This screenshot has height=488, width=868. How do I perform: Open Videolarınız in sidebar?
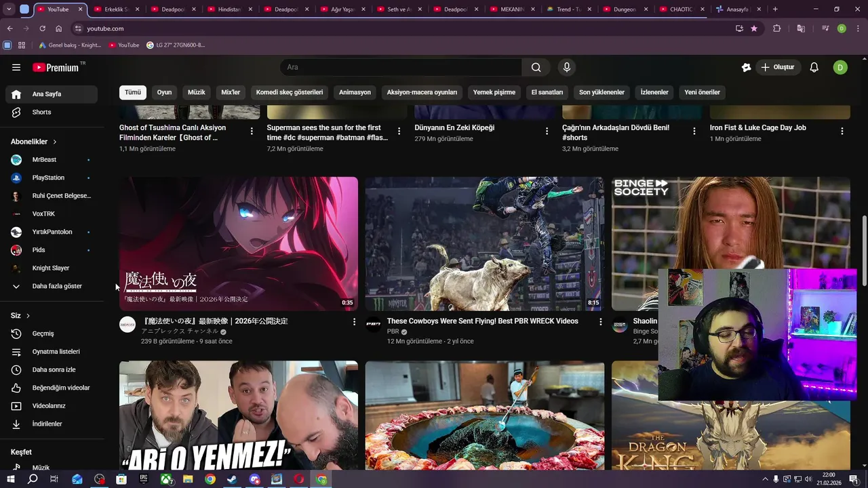point(52,406)
